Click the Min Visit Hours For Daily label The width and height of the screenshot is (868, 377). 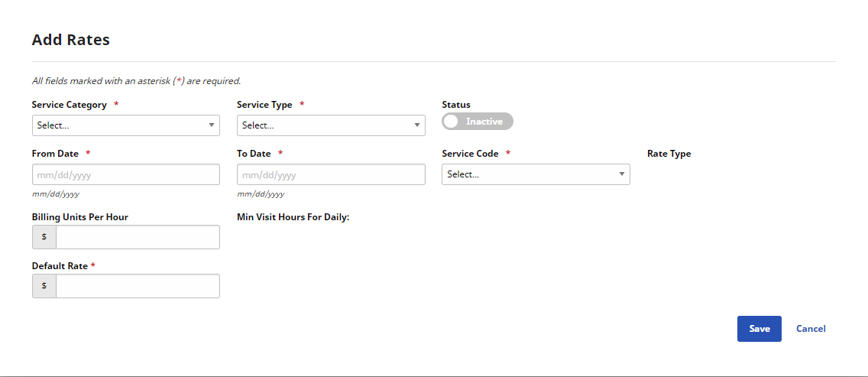(x=293, y=216)
